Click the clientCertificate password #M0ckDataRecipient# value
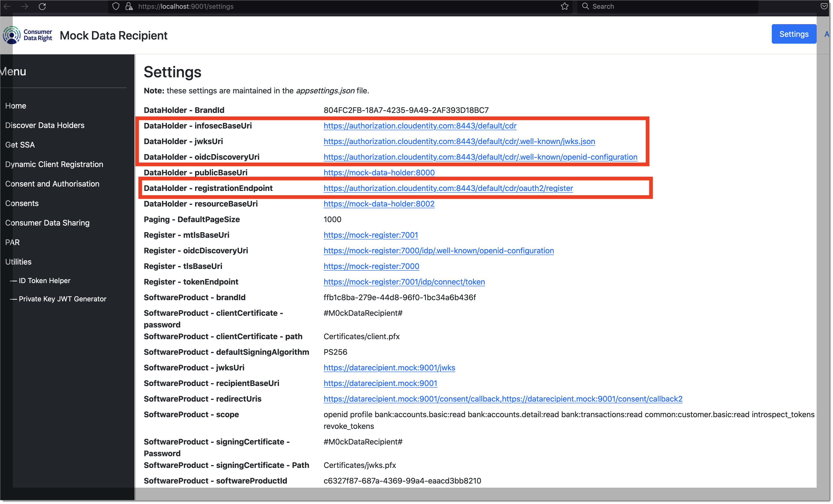This screenshot has width=833, height=504. [x=363, y=313]
